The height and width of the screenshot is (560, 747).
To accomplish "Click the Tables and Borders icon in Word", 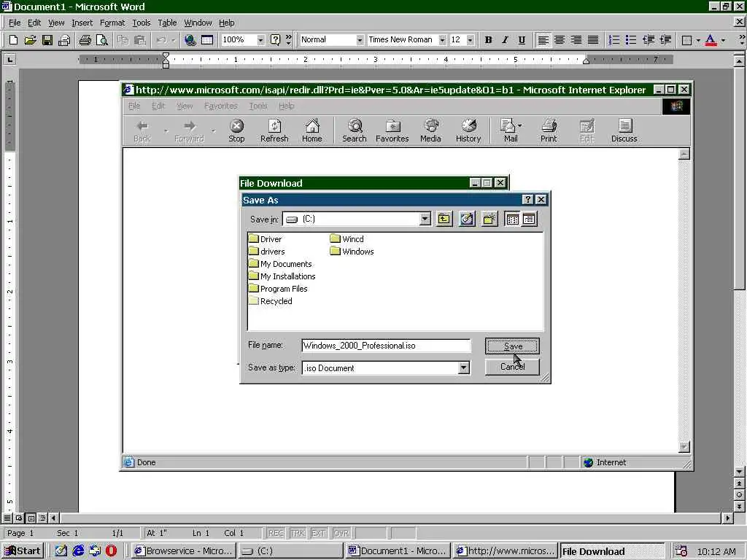I will click(x=206, y=40).
